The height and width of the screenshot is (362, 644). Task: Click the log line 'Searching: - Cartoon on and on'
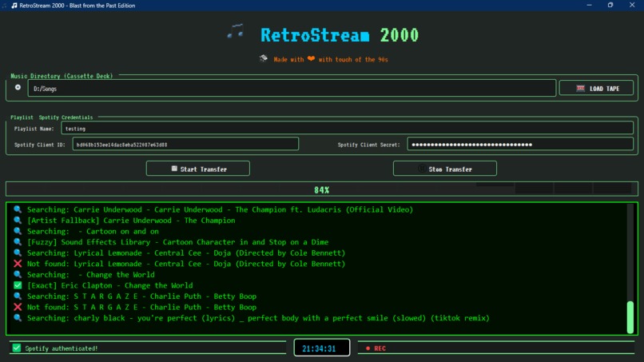click(x=93, y=231)
